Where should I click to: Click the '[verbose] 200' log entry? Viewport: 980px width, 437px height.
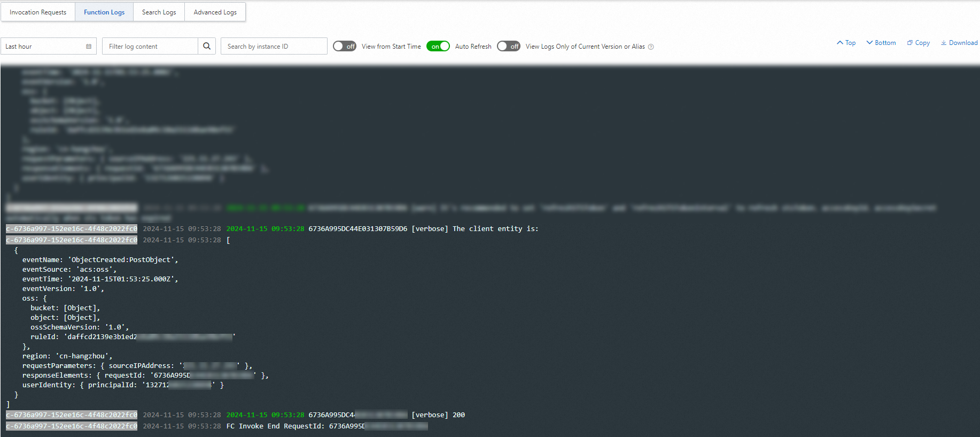[438, 415]
